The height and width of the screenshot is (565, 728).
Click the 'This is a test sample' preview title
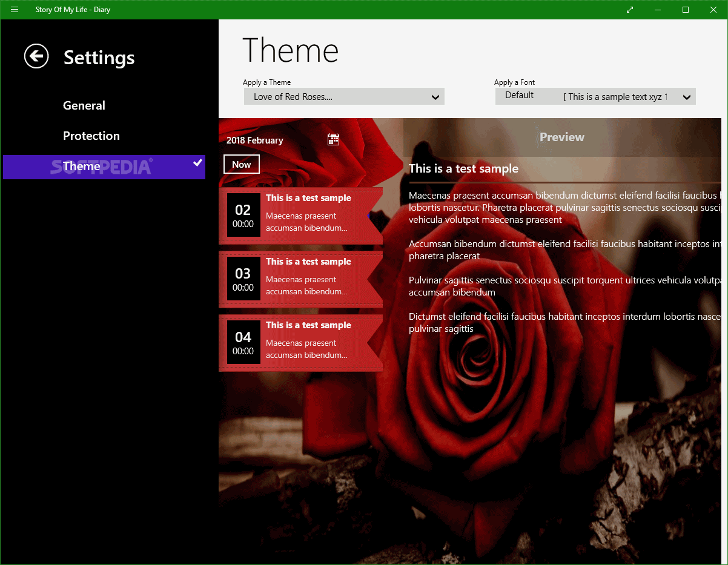tap(464, 168)
